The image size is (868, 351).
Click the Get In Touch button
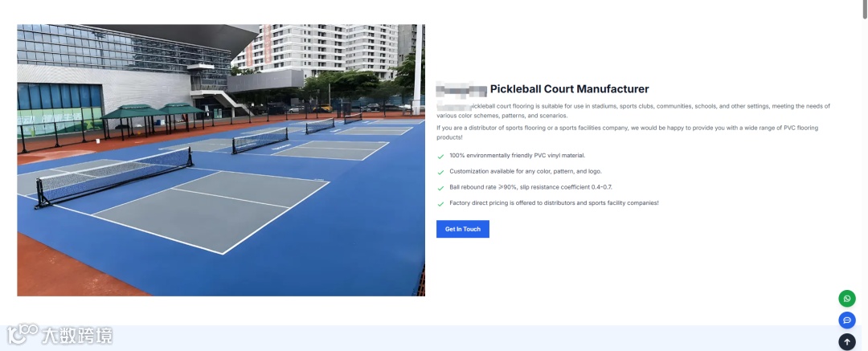pos(462,229)
